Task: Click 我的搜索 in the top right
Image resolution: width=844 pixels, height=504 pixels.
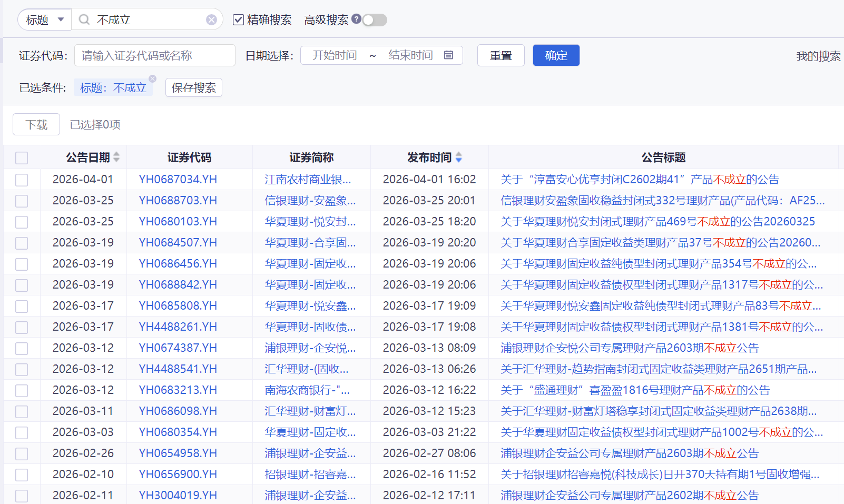Action: [817, 56]
